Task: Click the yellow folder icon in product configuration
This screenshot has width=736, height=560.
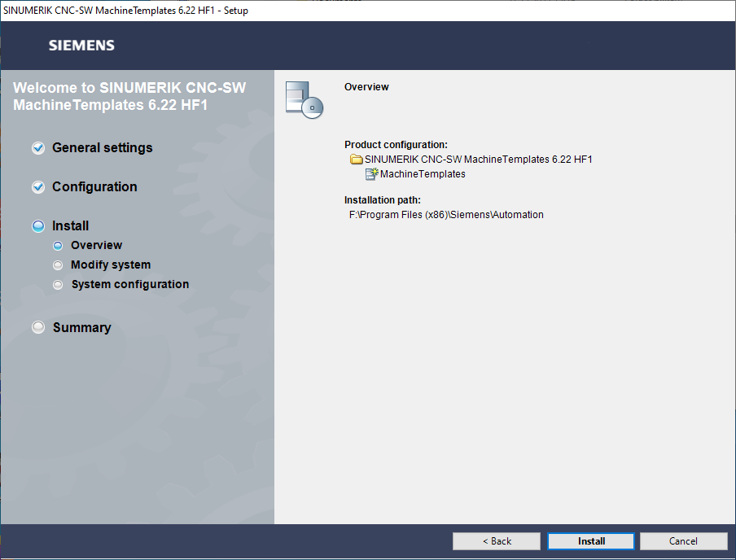Action: click(356, 160)
